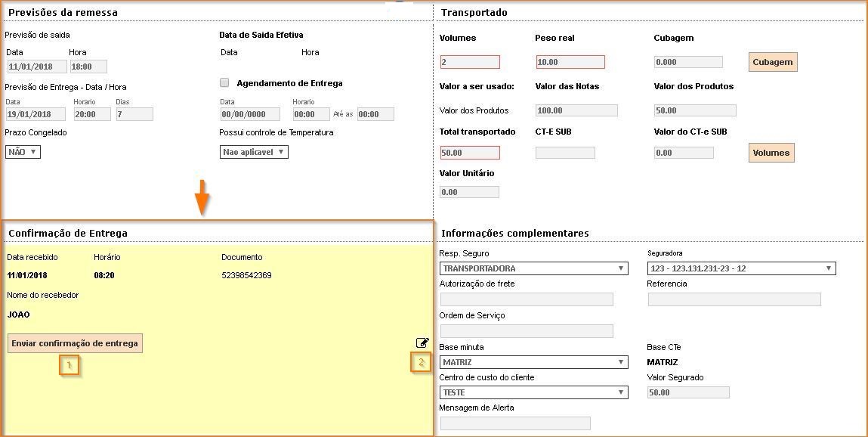Click the edit pencil icon in Confirmação de Entrega

tap(422, 342)
